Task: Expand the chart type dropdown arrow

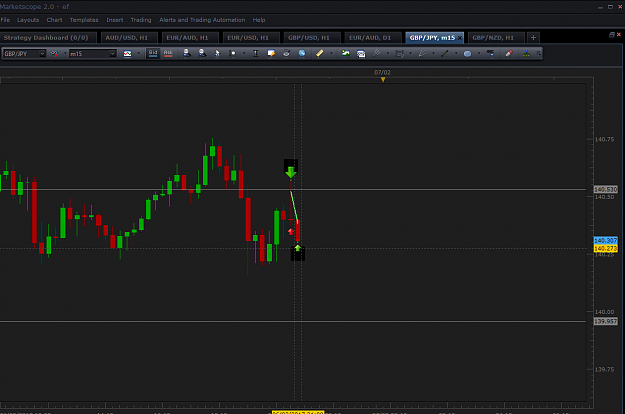Action: pos(139,53)
